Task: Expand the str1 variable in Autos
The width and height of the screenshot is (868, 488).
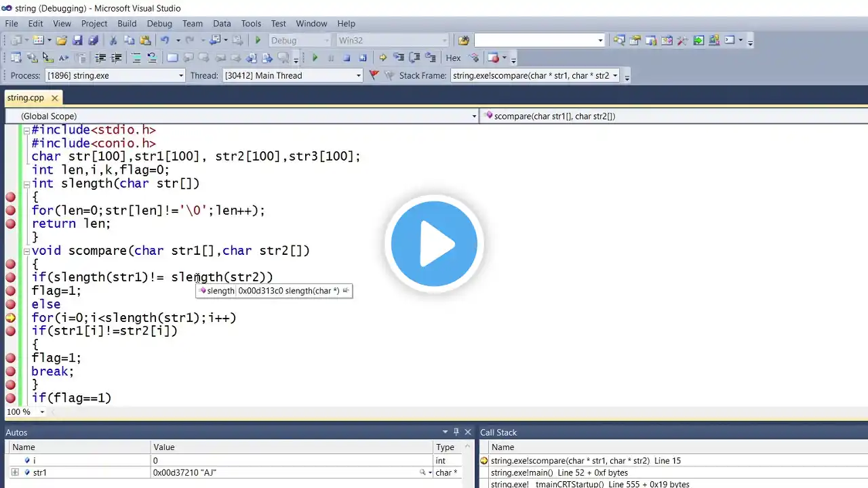Action: pyautogui.click(x=15, y=472)
